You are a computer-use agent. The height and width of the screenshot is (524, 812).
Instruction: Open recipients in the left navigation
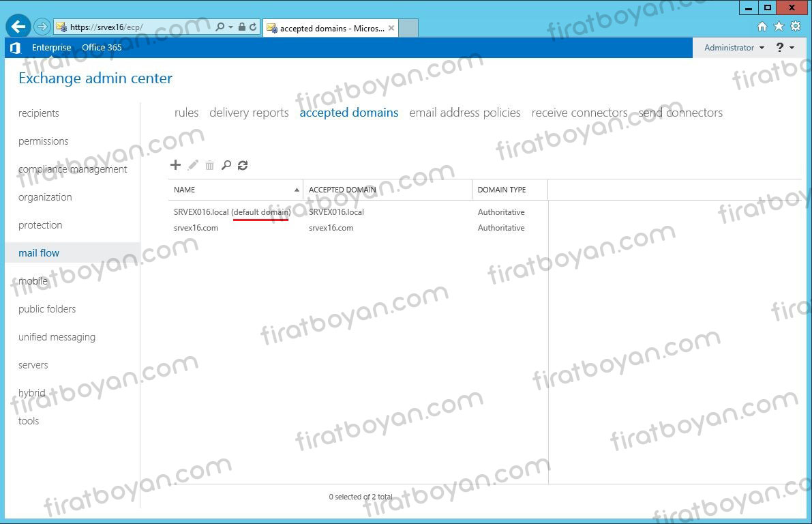[38, 113]
